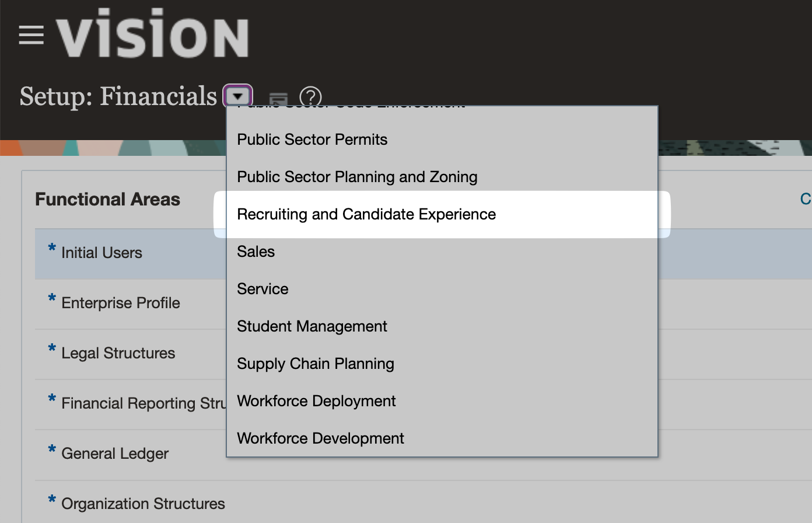The height and width of the screenshot is (523, 812).
Task: Select Student Management in the dropdown
Action: tap(312, 326)
